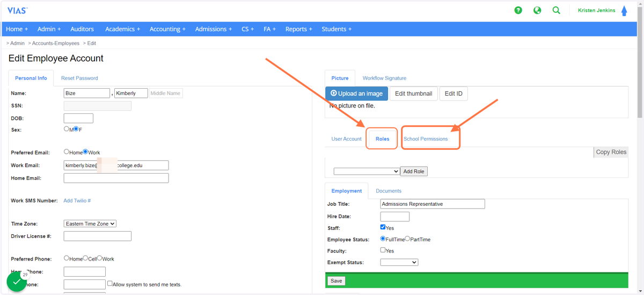
Task: Open the School Permissions tab
Action: pyautogui.click(x=426, y=139)
